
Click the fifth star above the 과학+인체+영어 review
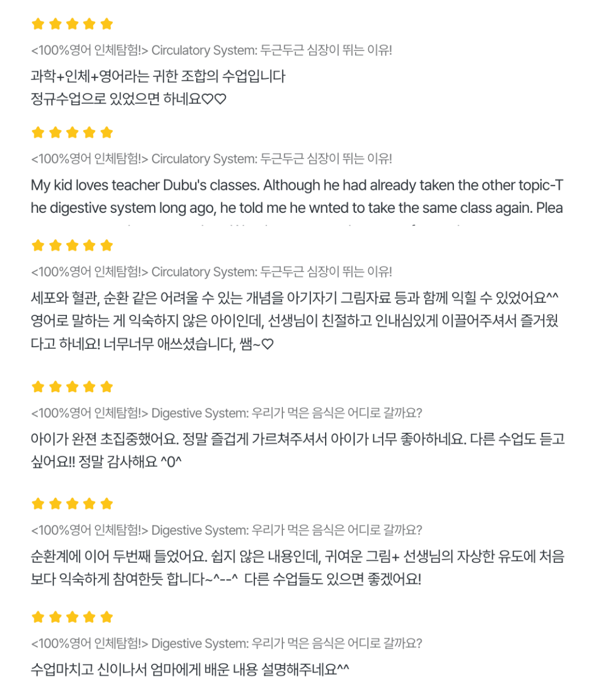point(107,24)
